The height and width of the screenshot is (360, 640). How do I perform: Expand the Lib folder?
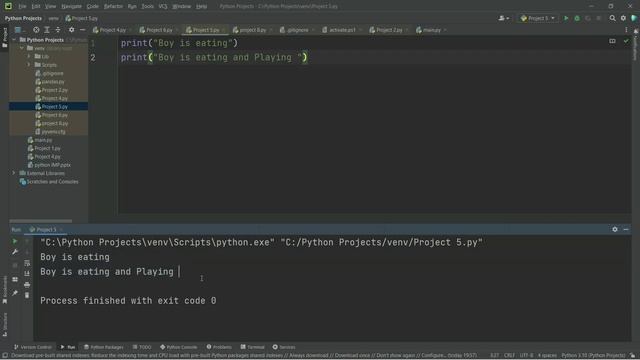[29, 56]
